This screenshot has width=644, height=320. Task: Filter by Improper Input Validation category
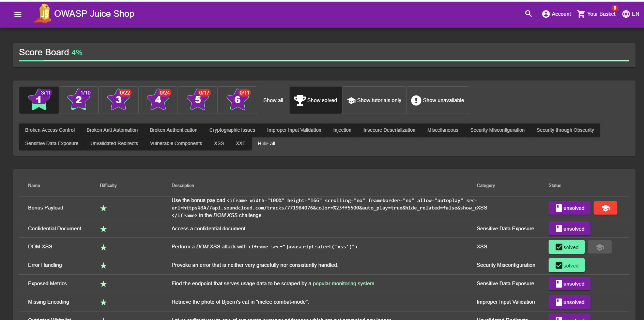pyautogui.click(x=294, y=130)
